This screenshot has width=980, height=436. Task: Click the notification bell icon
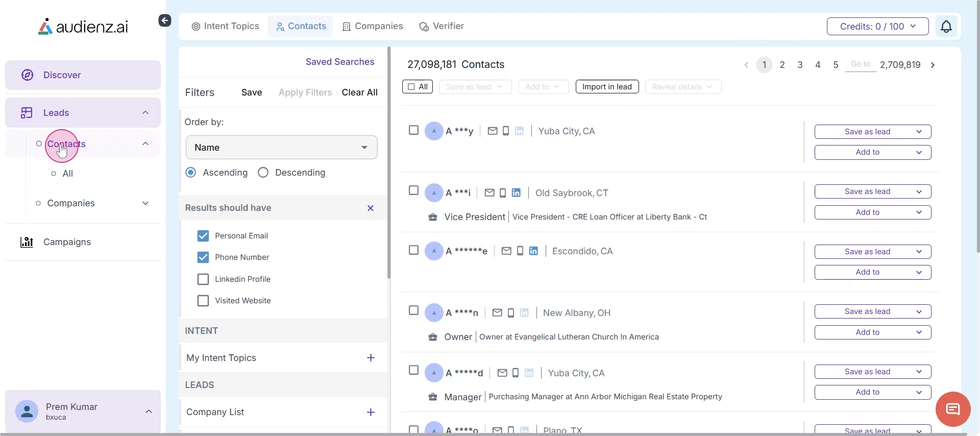tap(946, 27)
